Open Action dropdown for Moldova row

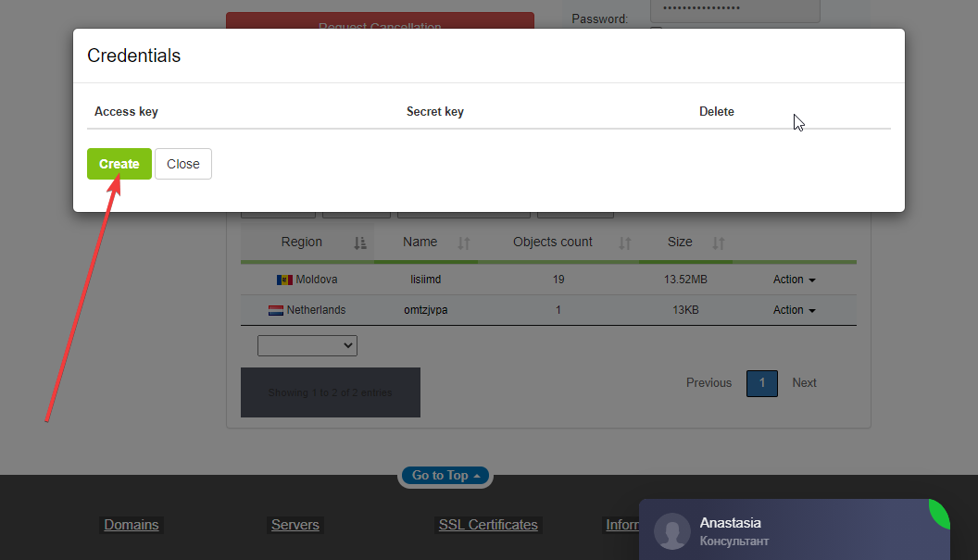794,280
